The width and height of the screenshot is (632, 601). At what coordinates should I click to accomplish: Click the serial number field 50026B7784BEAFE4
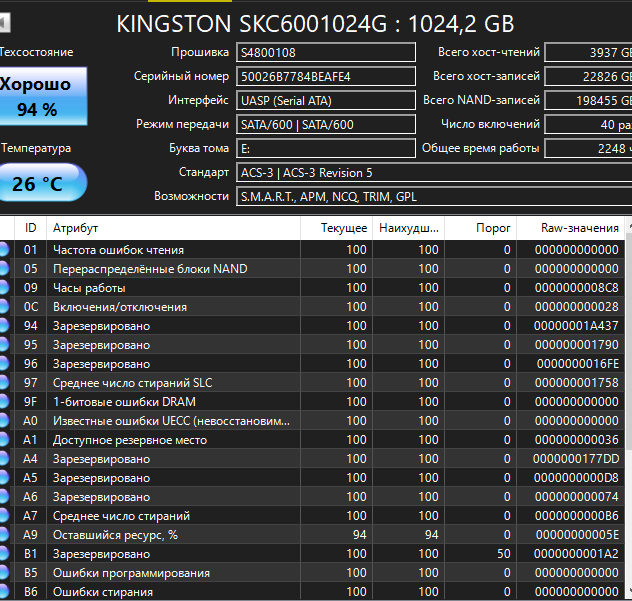326,76
